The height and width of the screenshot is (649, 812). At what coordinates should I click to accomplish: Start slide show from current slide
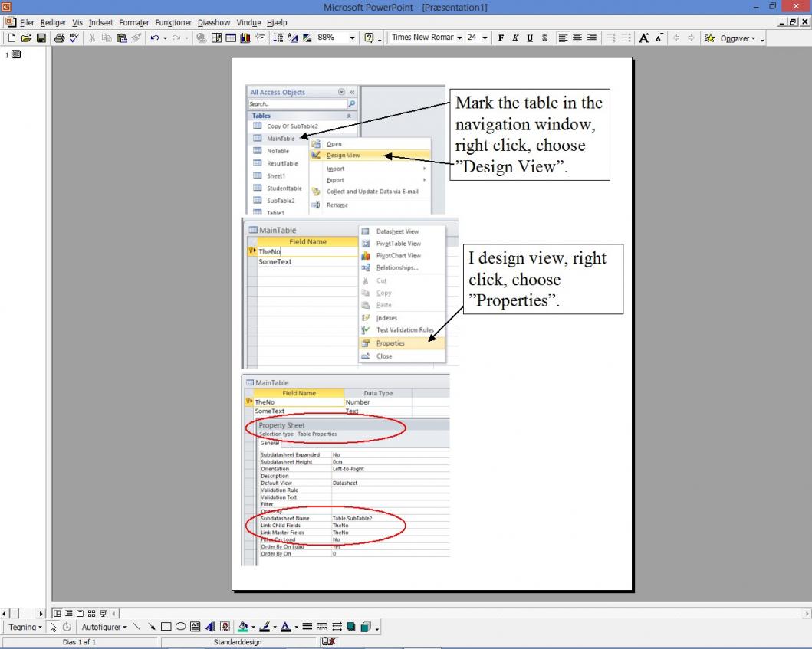[x=103, y=613]
